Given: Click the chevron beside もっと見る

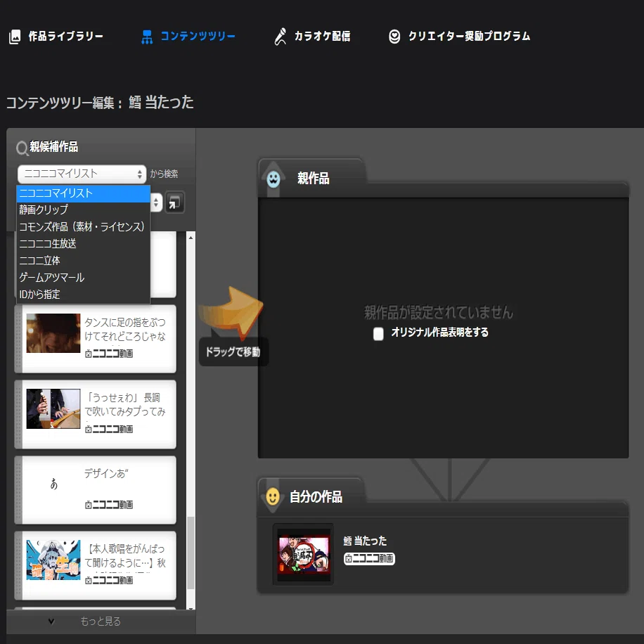Looking at the screenshot, I should pos(51,622).
